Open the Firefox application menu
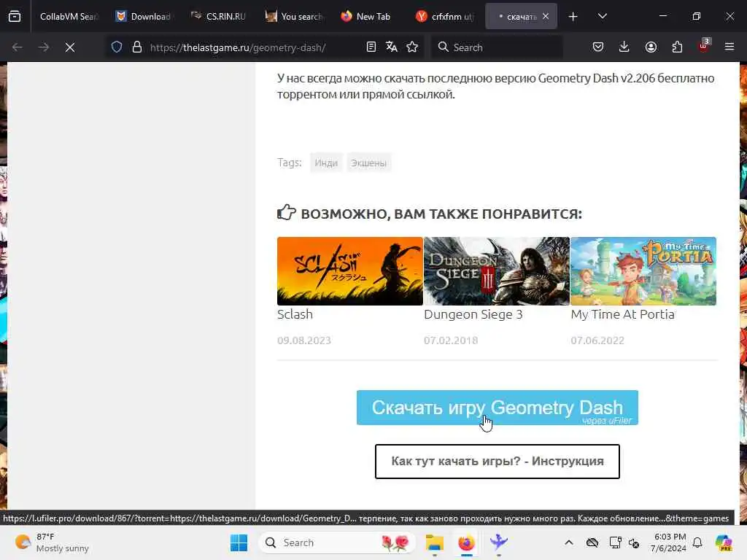The height and width of the screenshot is (560, 747). click(729, 47)
